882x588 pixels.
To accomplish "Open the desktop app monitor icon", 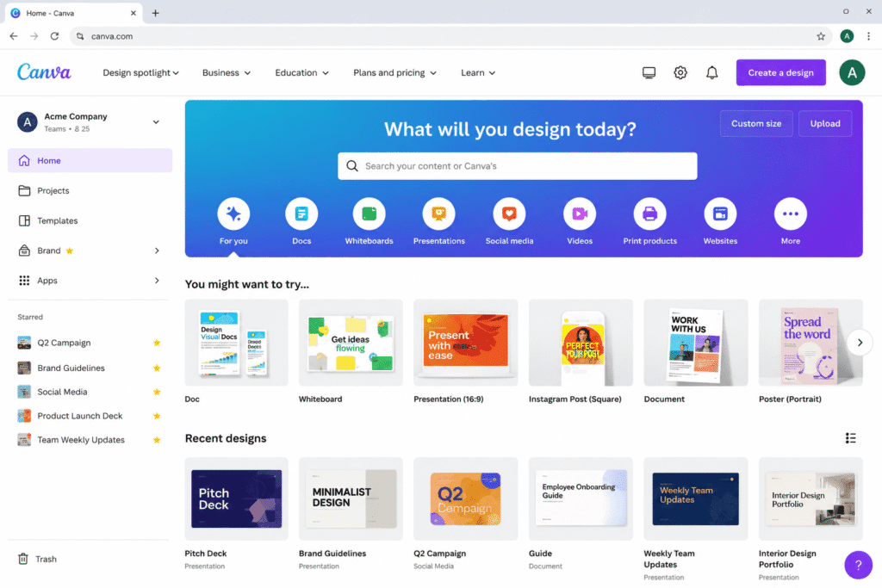I will pos(649,72).
